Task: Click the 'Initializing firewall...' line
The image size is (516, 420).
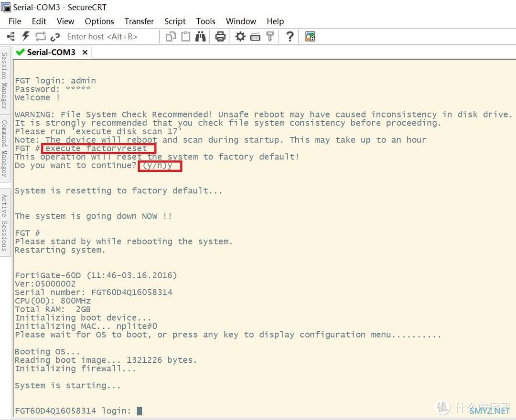Action: pyautogui.click(x=75, y=369)
